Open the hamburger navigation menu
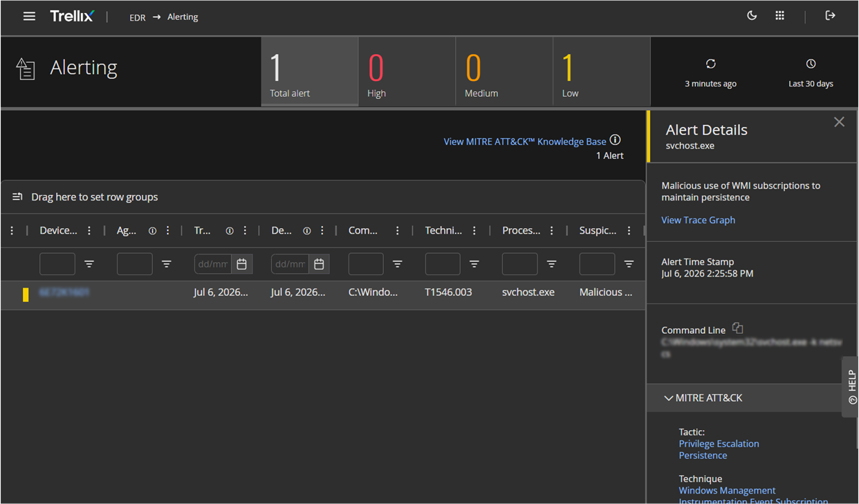859x504 pixels. tap(29, 16)
